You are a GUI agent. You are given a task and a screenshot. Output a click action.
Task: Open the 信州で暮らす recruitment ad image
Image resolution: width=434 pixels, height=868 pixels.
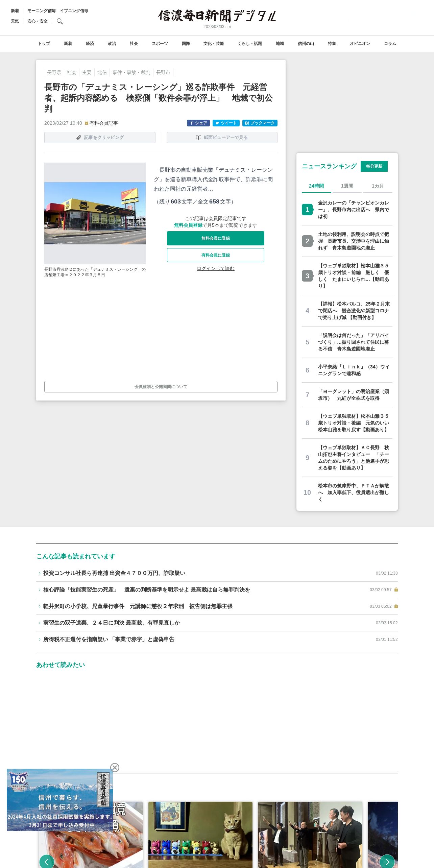(60, 800)
